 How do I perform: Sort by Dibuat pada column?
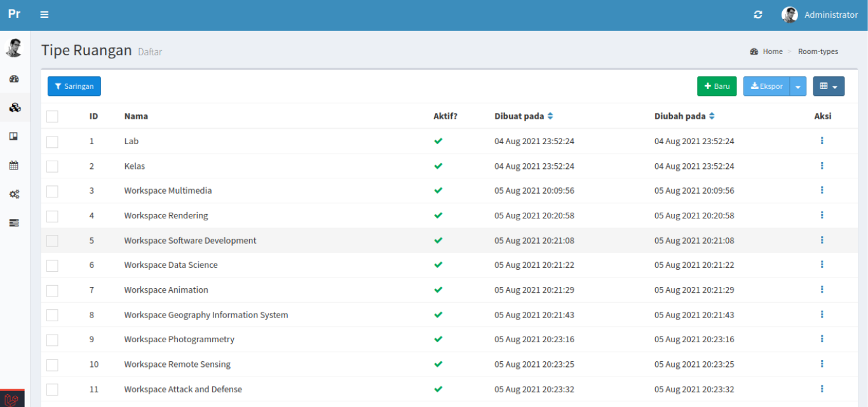point(550,116)
